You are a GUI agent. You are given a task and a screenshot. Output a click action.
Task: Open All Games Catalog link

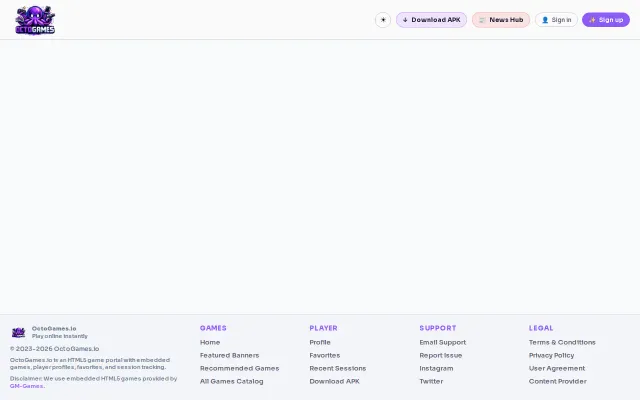coord(231,382)
